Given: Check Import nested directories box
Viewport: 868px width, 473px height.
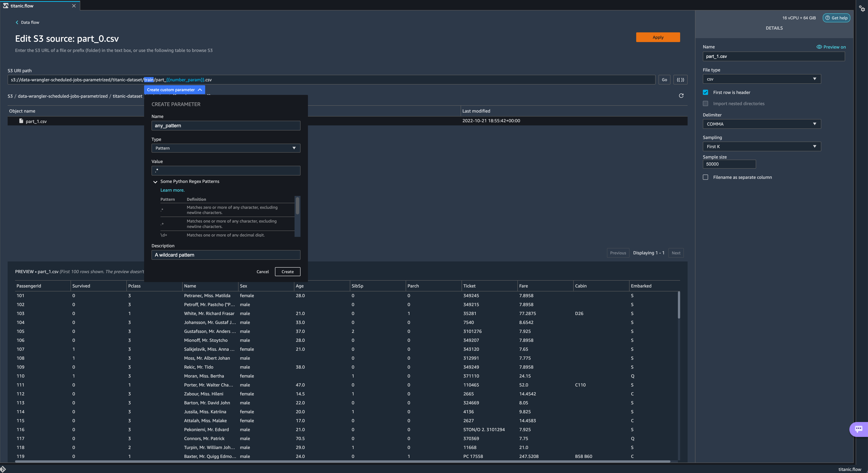Looking at the screenshot, I should tap(705, 104).
